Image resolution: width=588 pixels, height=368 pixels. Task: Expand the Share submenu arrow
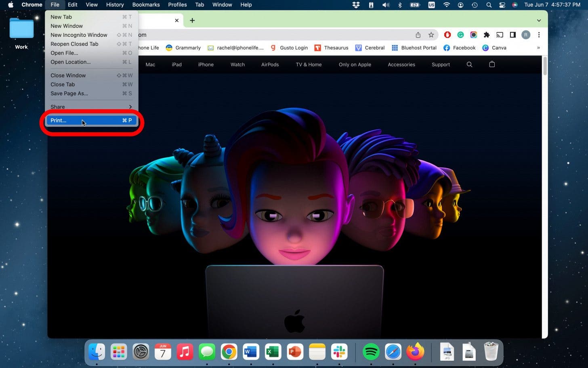(x=130, y=107)
